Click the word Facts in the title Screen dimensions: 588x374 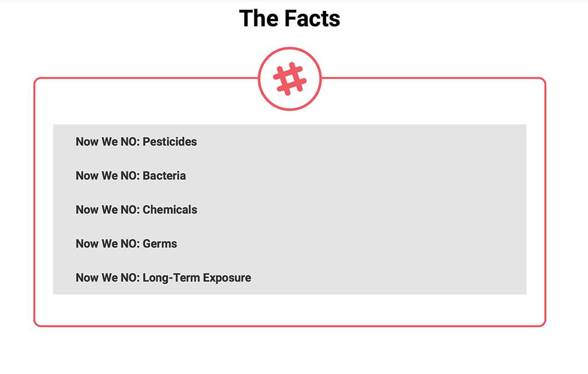click(x=312, y=18)
